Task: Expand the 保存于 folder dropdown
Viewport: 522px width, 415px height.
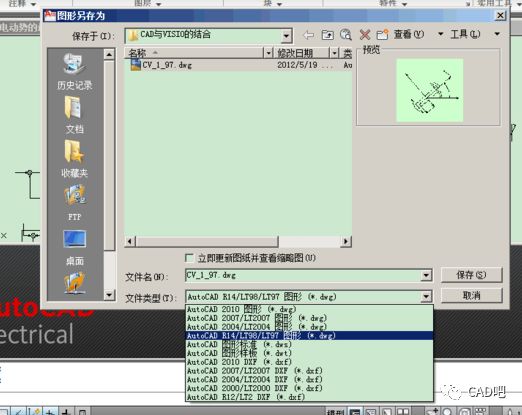Action: coord(286,36)
